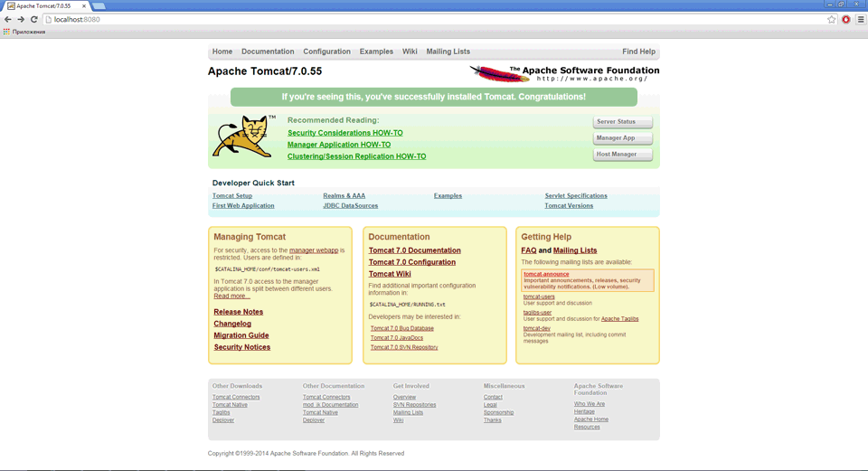
Task: Open the Sponsorship footer link
Action: 499,413
